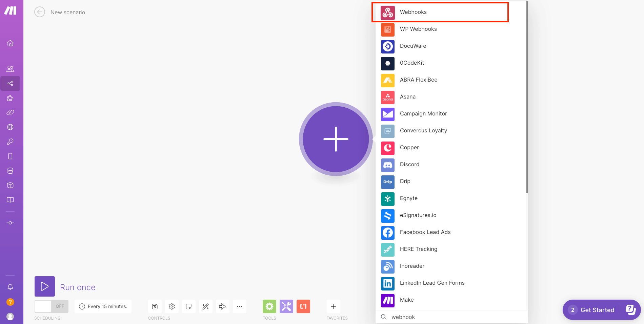
Task: Select Discord from the app list
Action: pyautogui.click(x=409, y=165)
